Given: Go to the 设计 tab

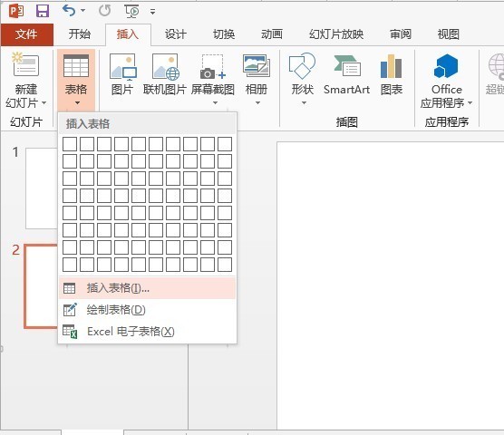Looking at the screenshot, I should [176, 34].
